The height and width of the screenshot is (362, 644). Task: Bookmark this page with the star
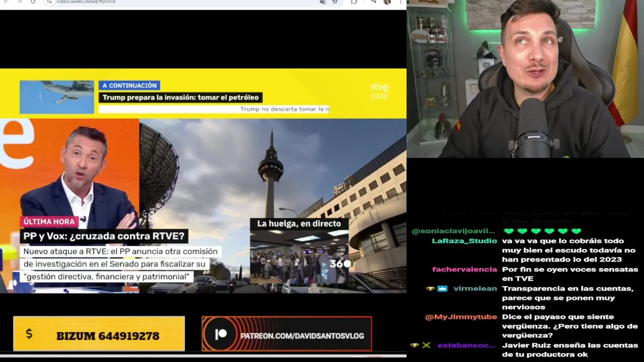[335, 2]
